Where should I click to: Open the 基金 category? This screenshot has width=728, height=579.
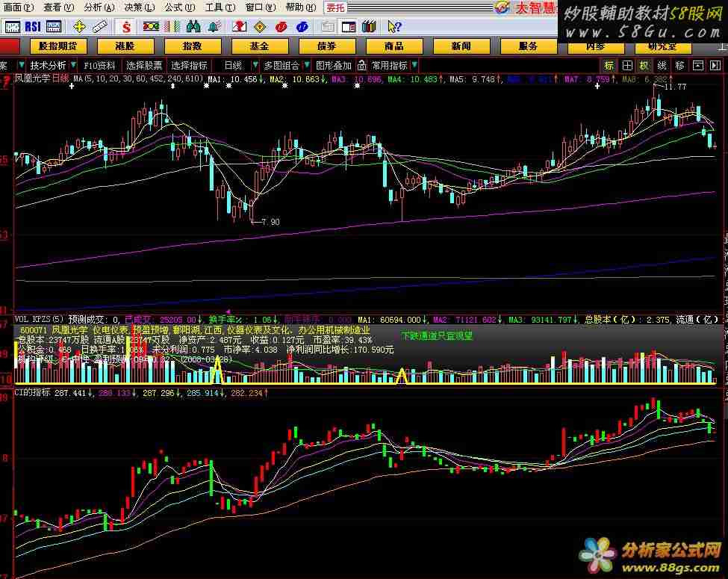(260, 46)
